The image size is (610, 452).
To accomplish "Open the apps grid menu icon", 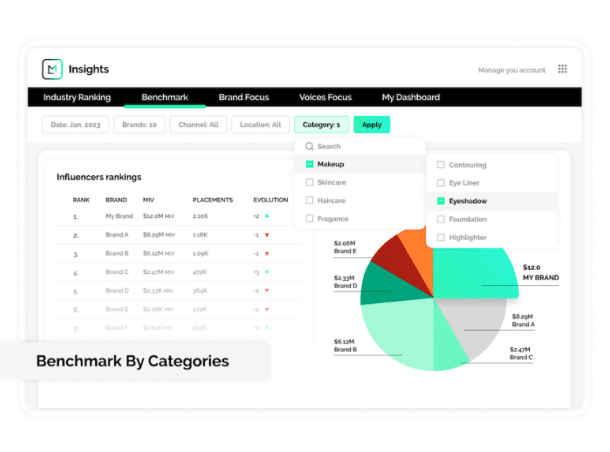I will pos(562,69).
